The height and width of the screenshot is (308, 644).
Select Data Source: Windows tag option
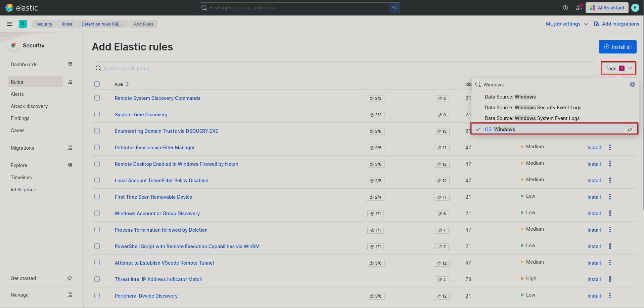[555, 97]
